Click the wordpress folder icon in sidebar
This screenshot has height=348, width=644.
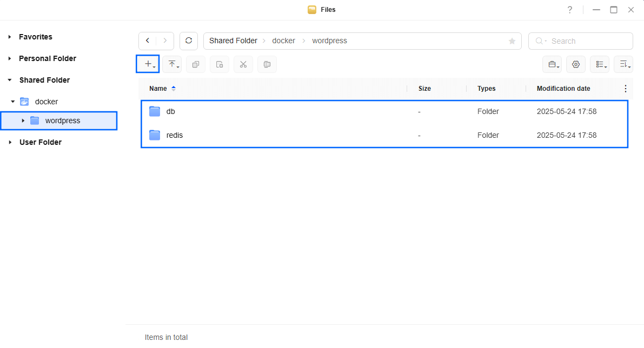pos(35,121)
